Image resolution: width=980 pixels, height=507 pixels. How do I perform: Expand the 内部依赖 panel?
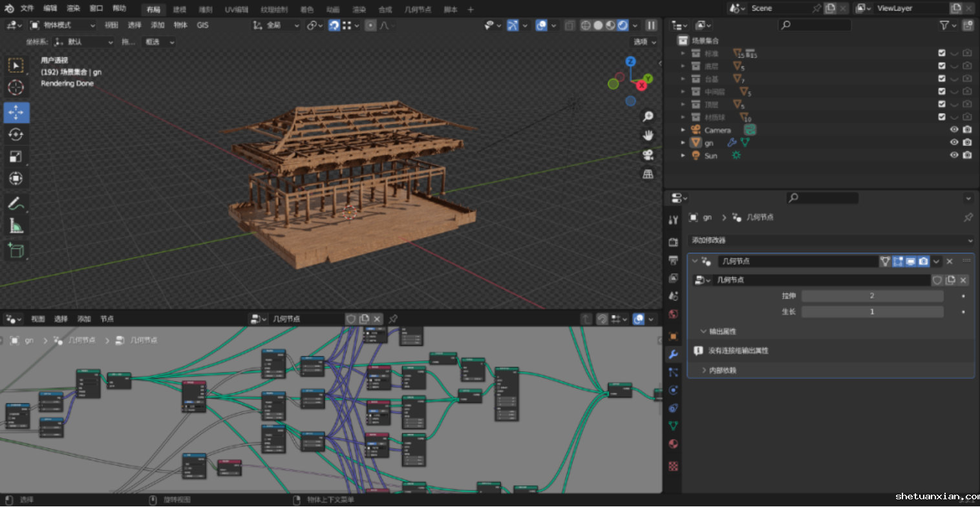coord(722,370)
